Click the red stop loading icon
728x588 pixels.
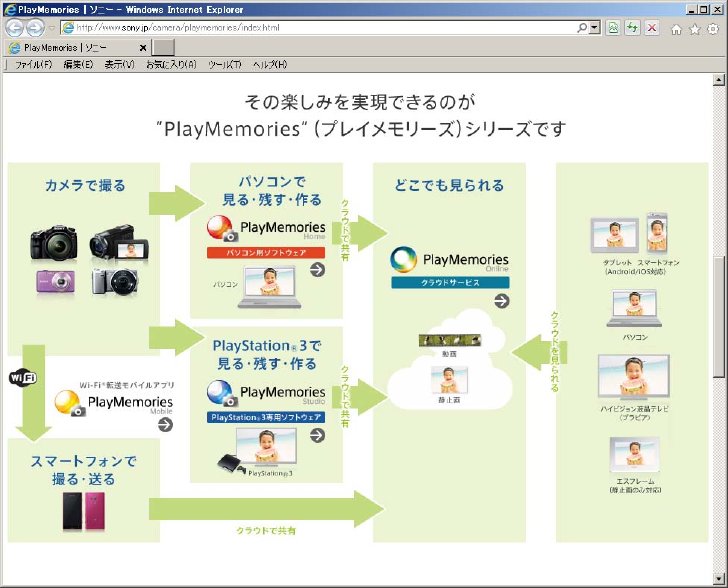(x=651, y=28)
